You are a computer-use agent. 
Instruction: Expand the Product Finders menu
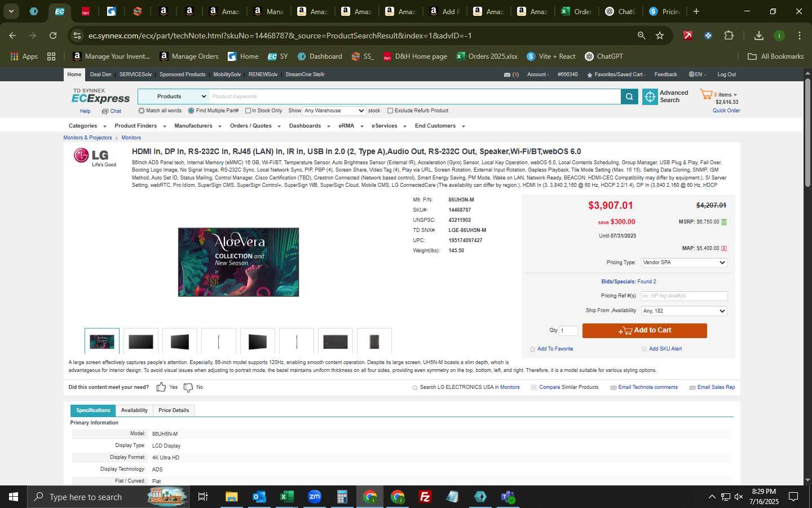tap(140, 126)
